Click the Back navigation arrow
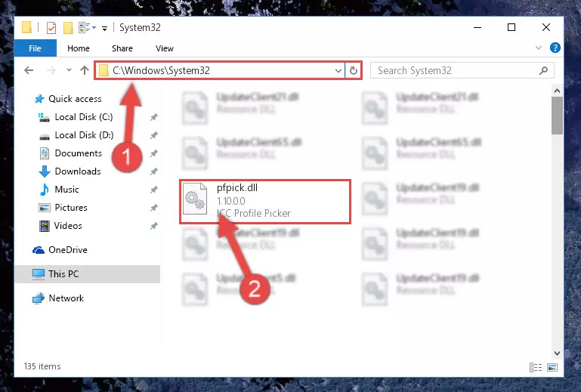This screenshot has width=581, height=392. 29,70
